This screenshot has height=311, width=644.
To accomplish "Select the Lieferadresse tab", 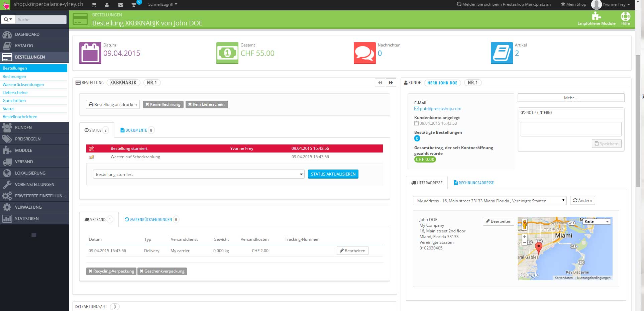I will [427, 183].
